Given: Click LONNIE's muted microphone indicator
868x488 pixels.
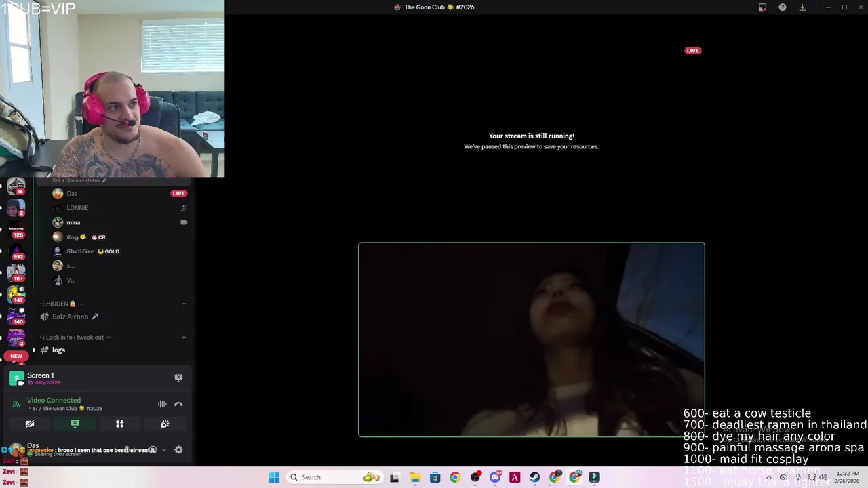Looking at the screenshot, I should coord(184,208).
